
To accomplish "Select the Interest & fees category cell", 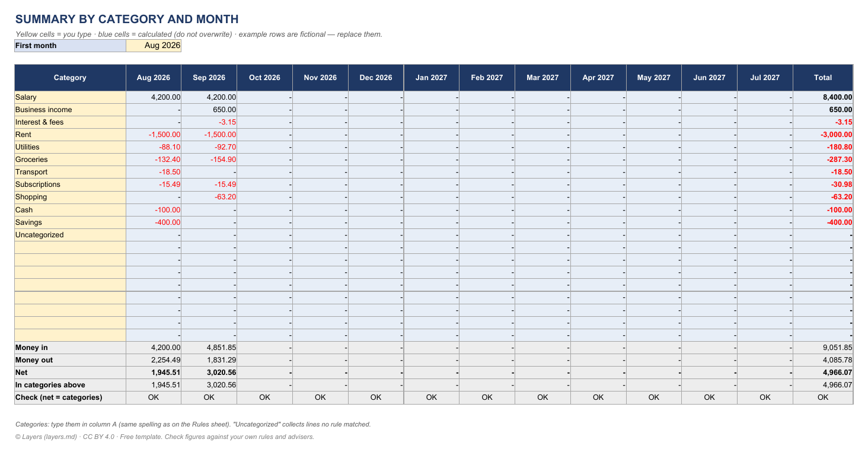I will coord(71,122).
